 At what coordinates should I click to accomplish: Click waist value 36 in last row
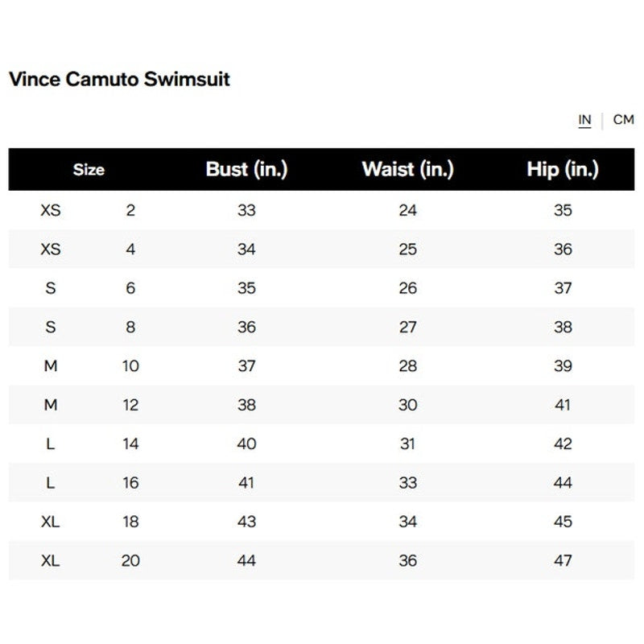[x=407, y=560]
